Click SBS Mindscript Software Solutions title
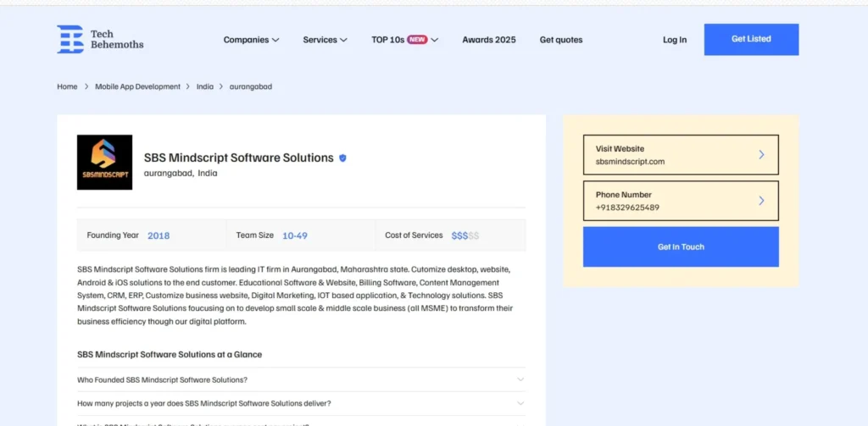 [x=238, y=158]
